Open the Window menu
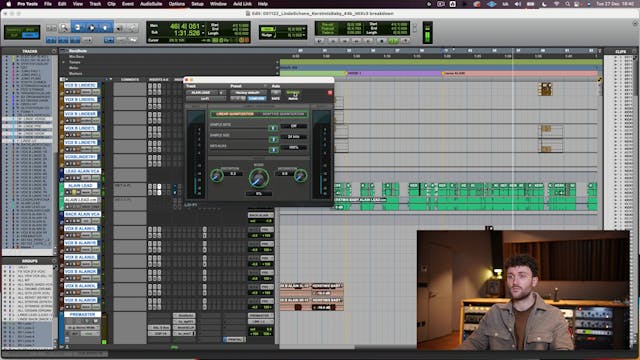 coord(218,4)
